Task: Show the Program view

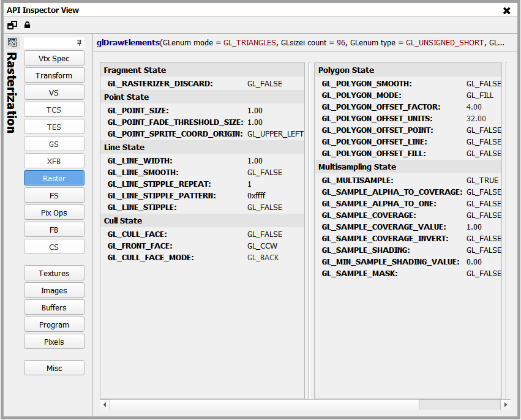Action: tap(54, 325)
